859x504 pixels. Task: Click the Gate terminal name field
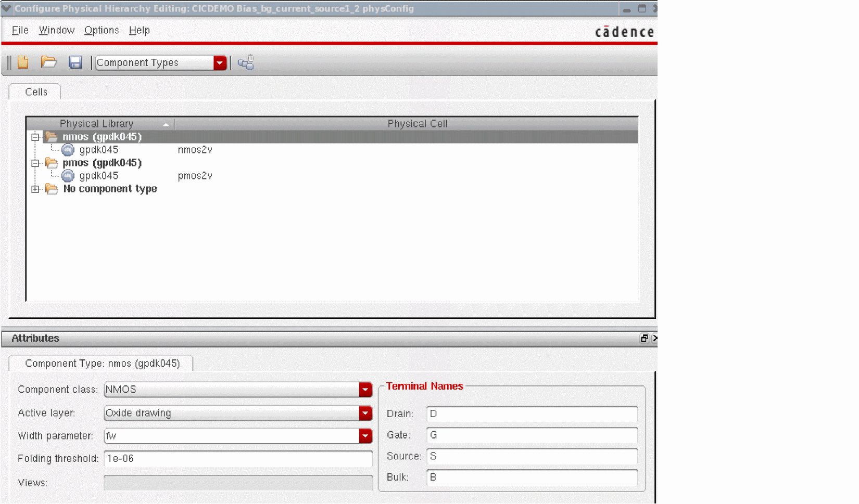(x=532, y=435)
